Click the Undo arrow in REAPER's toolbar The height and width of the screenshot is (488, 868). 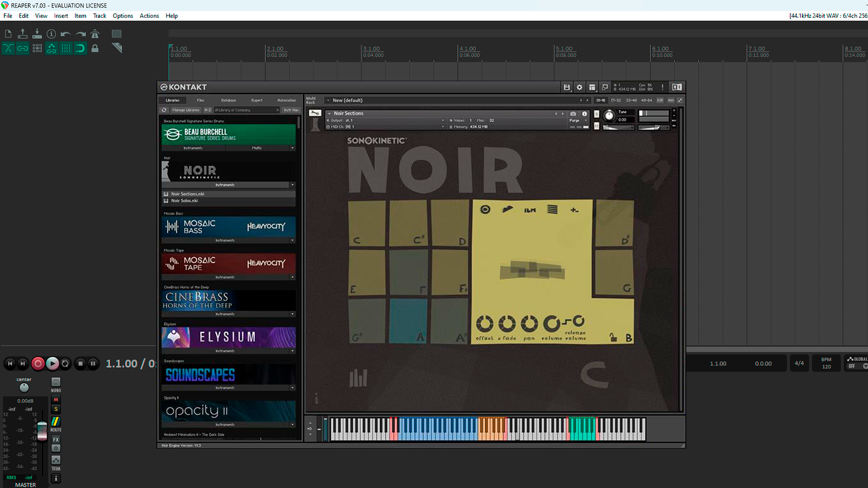(x=66, y=34)
